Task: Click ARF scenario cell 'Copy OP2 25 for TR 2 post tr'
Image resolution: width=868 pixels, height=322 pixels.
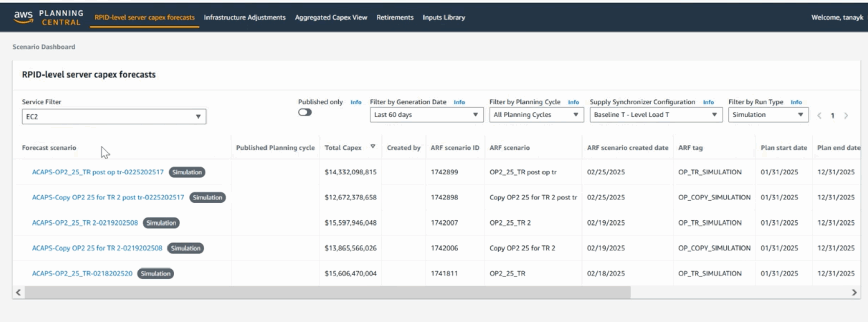Action: (533, 197)
